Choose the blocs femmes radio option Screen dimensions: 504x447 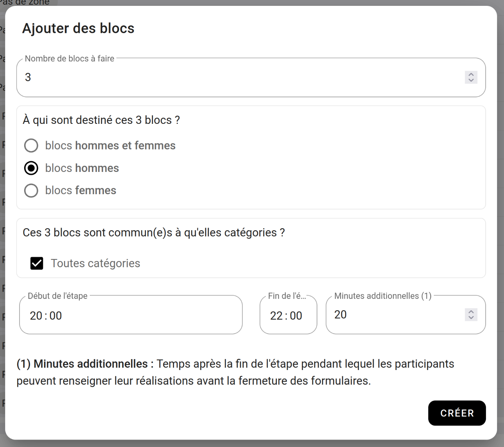click(x=31, y=191)
